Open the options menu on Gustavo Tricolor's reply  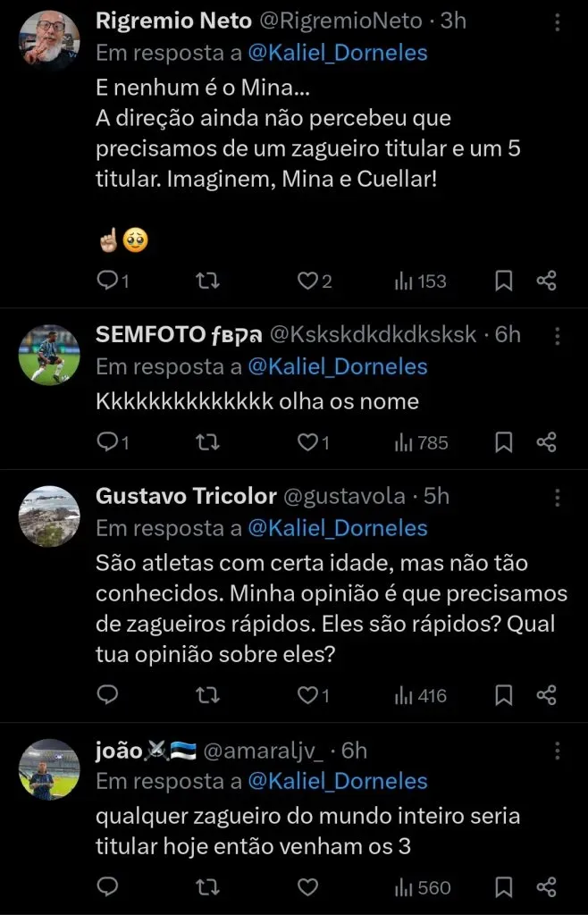pyautogui.click(x=558, y=497)
